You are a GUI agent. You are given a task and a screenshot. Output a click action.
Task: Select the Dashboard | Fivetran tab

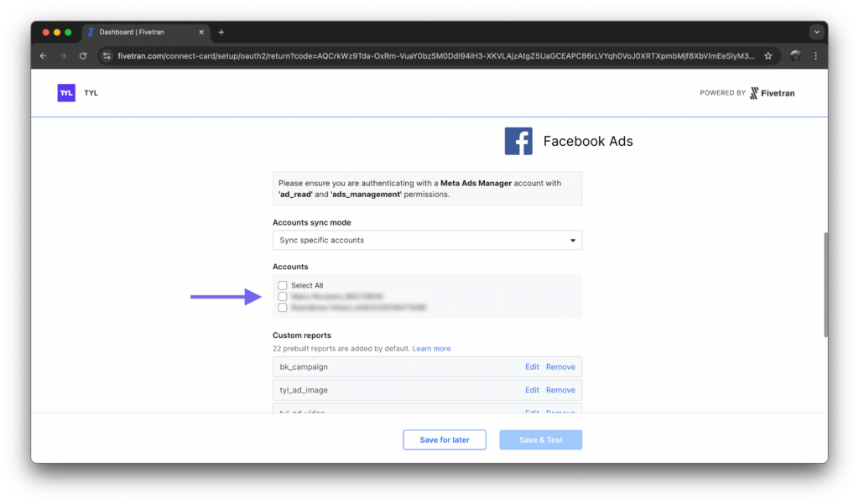(144, 33)
